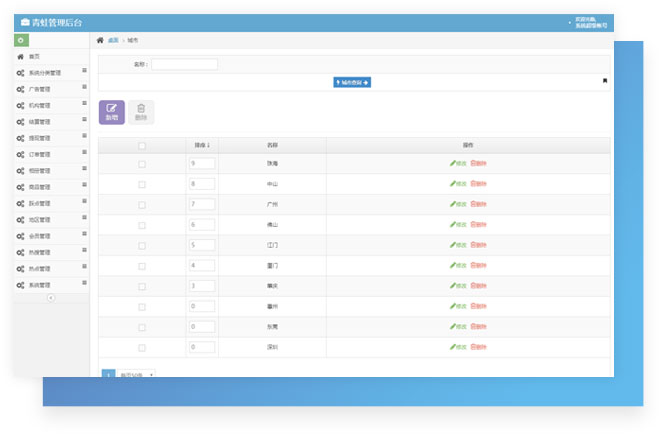Image resolution: width=664 pixels, height=437 pixels.
Task: Click the purple 新增 add button
Action: [112, 112]
